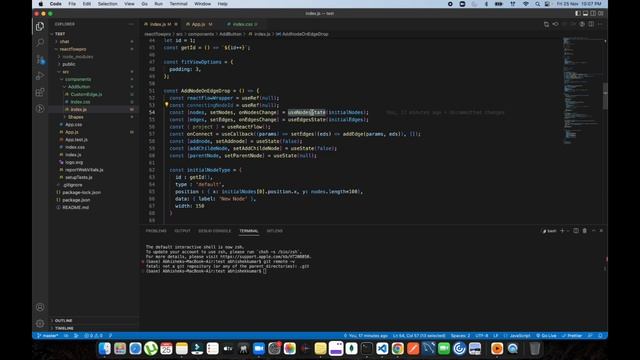
Task: Click the problems errors and warnings indicator
Action: 93,336
